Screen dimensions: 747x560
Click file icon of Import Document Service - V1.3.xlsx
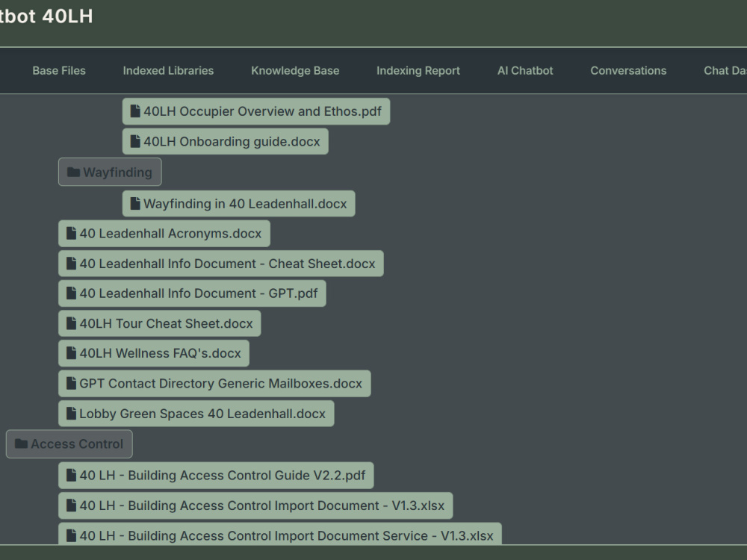pyautogui.click(x=71, y=535)
